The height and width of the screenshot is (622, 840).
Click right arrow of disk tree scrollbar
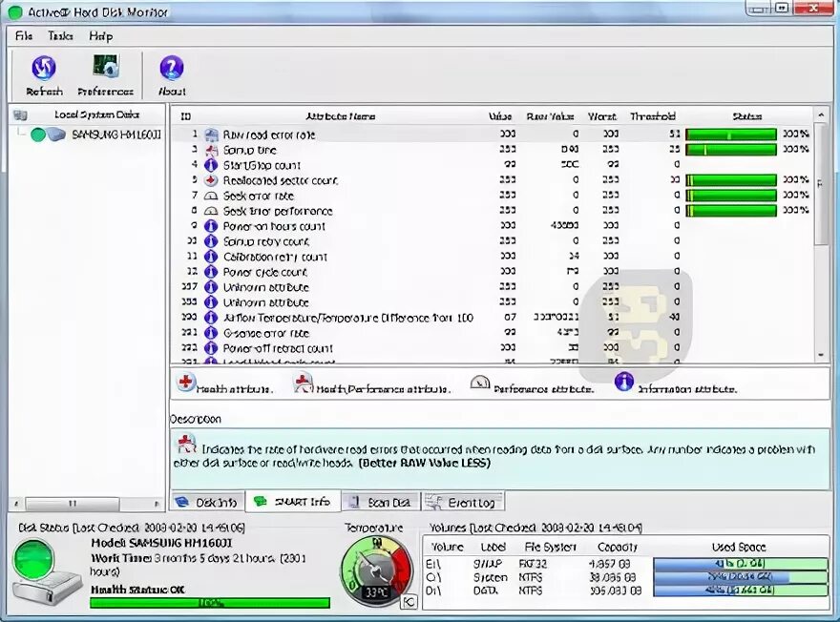coord(157,504)
